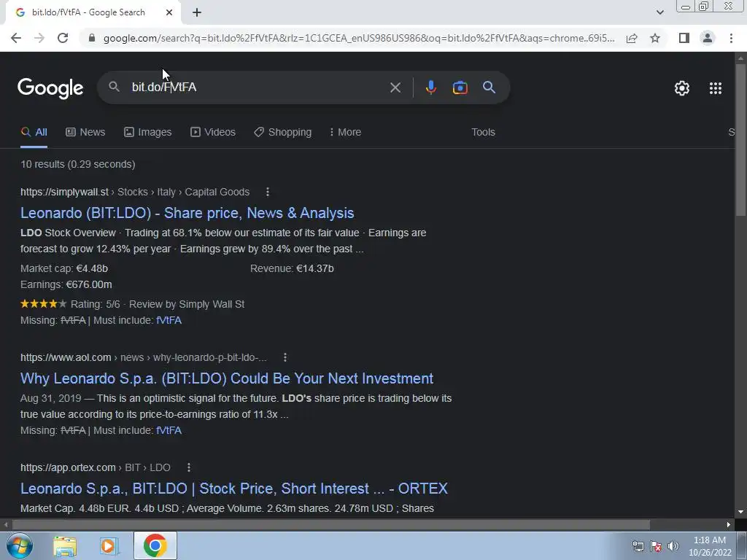This screenshot has width=747, height=560.
Task: Click the address bar URL
Action: (x=358, y=38)
